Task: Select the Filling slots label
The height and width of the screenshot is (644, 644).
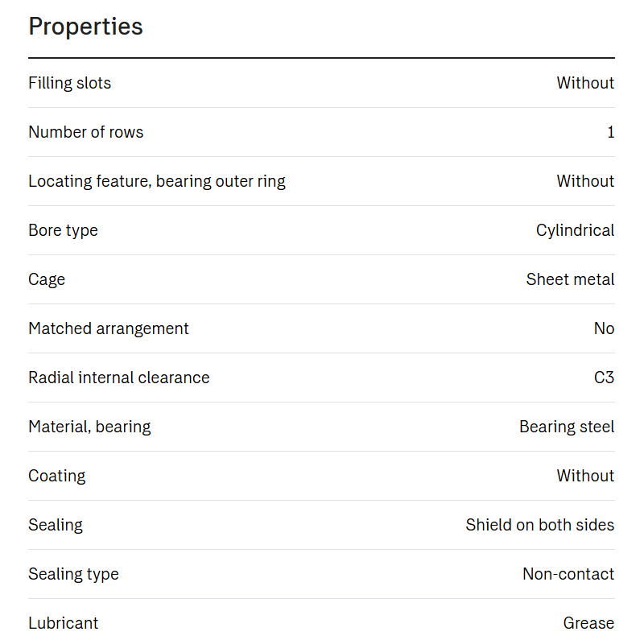Action: 69,83
